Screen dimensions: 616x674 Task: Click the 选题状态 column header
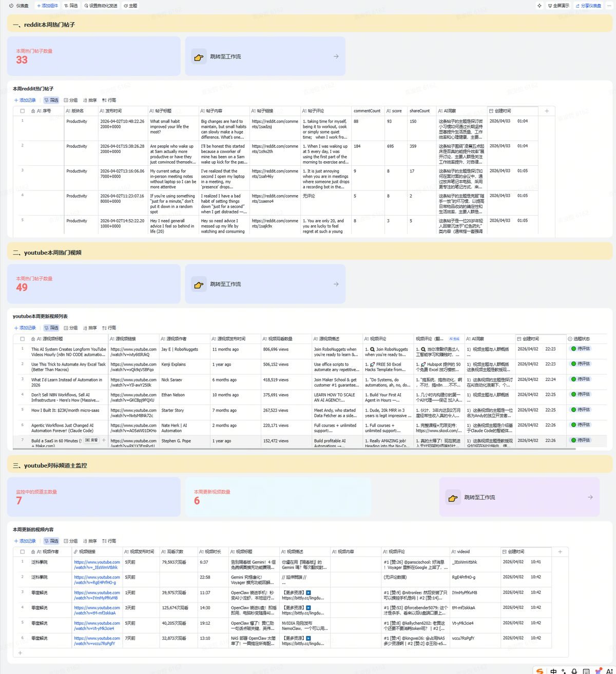[586, 339]
